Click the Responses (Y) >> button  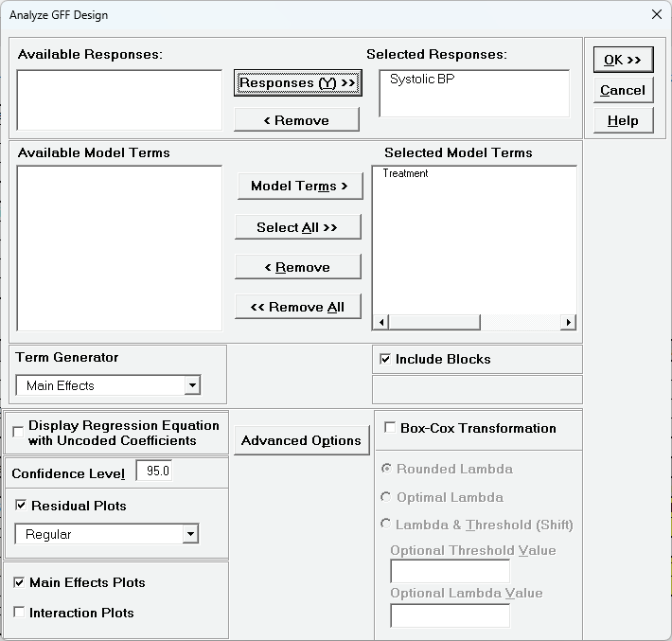(297, 83)
